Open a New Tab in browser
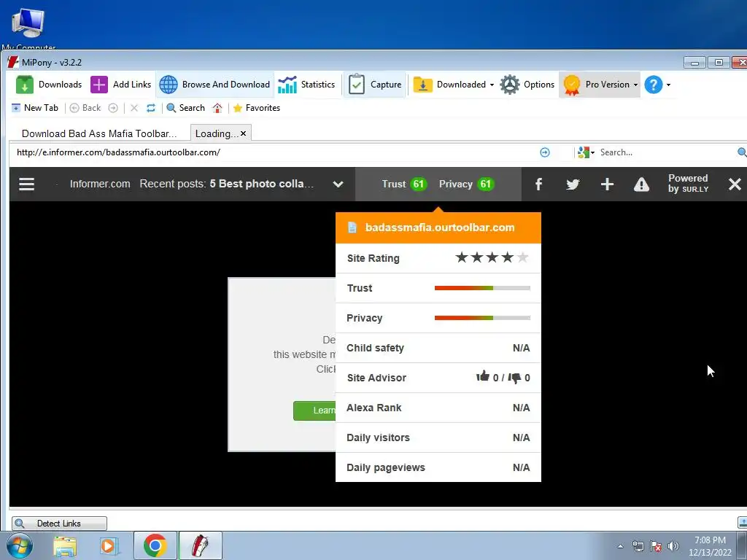The height and width of the screenshot is (560, 747). tap(35, 108)
